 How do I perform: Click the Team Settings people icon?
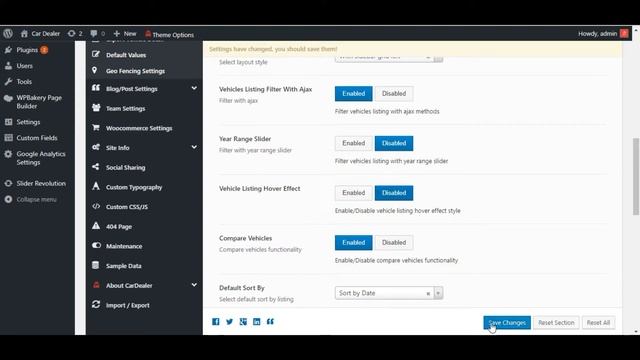(96, 108)
